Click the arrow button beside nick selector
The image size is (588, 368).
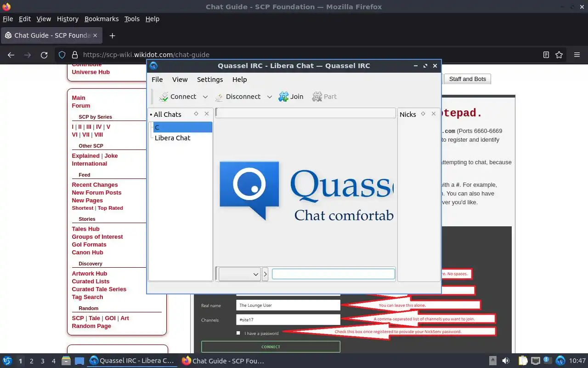[x=265, y=274]
